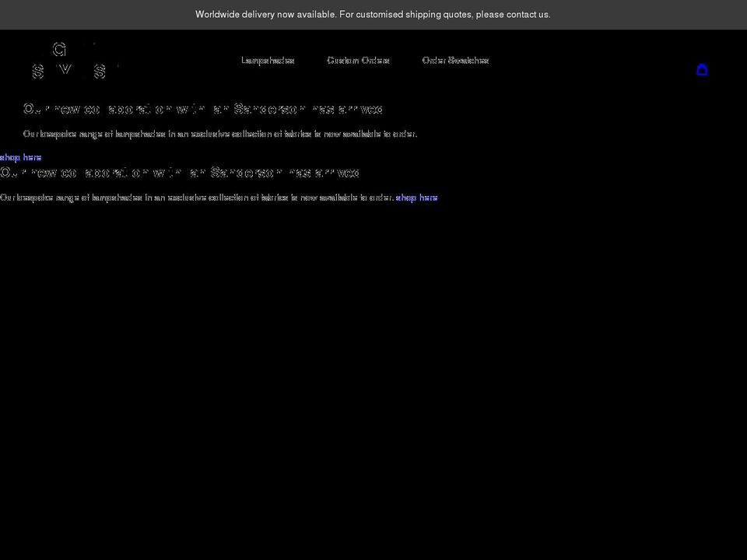Open the Lampshades menu item
Viewport: 747px width, 560px height.
point(268,61)
